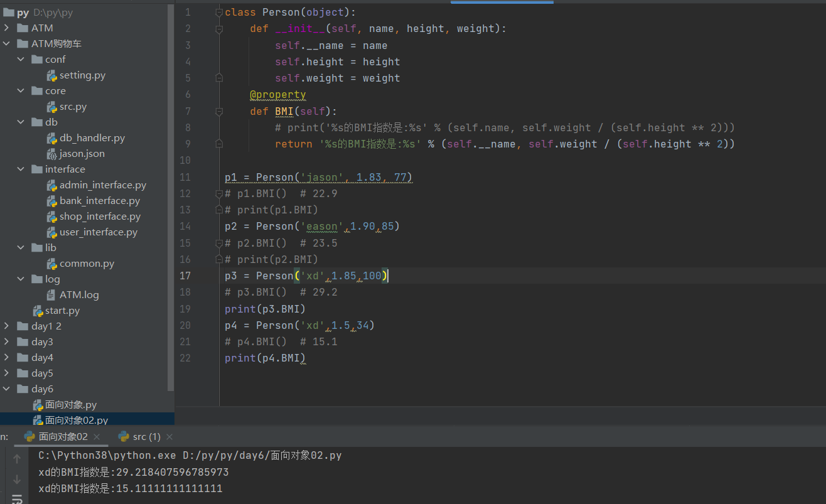Switch to the src (1) run tab
This screenshot has height=504, width=826.
146,437
